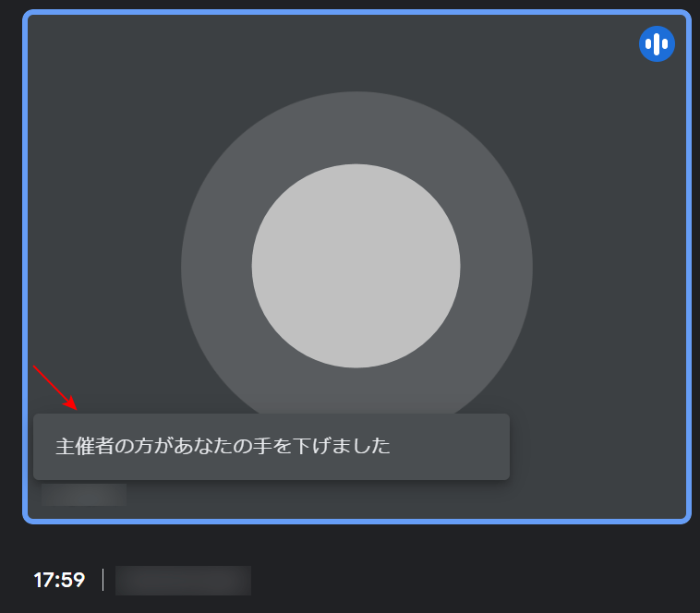Click the white sound bars inside the blue circle
700x613 pixels.
(657, 43)
